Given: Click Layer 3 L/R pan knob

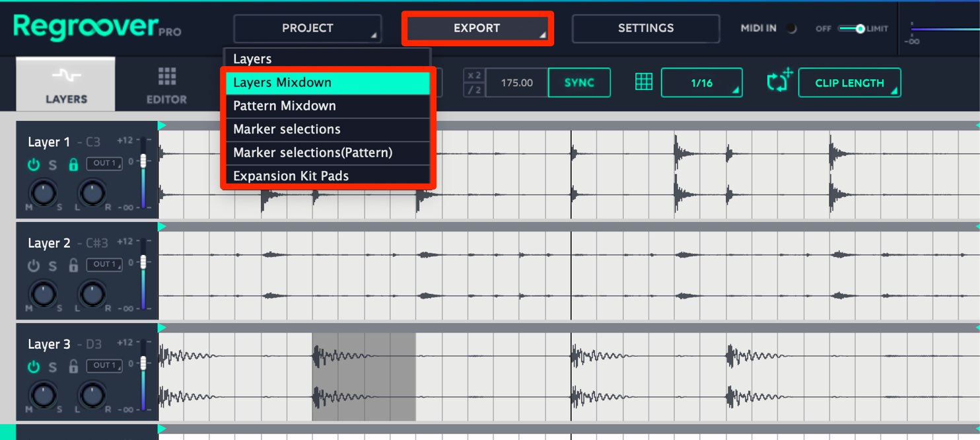Looking at the screenshot, I should pyautogui.click(x=92, y=395).
